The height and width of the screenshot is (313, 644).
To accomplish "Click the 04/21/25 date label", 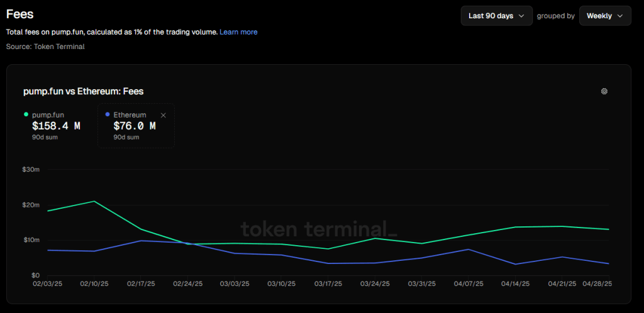I will (x=562, y=283).
